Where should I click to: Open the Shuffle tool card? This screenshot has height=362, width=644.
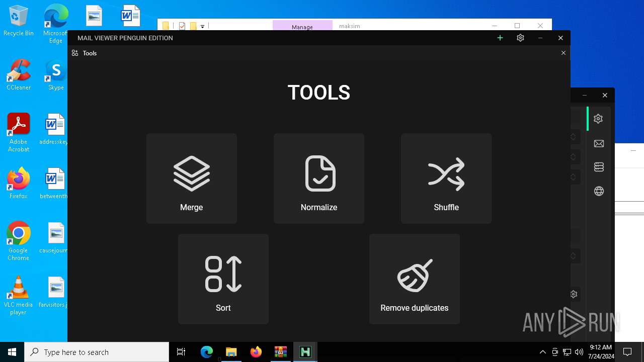click(446, 178)
